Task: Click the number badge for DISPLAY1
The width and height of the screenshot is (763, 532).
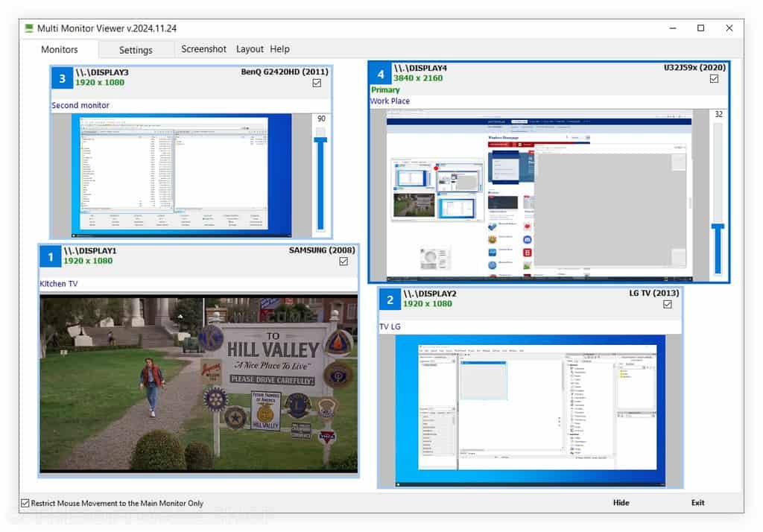Action: pos(50,256)
